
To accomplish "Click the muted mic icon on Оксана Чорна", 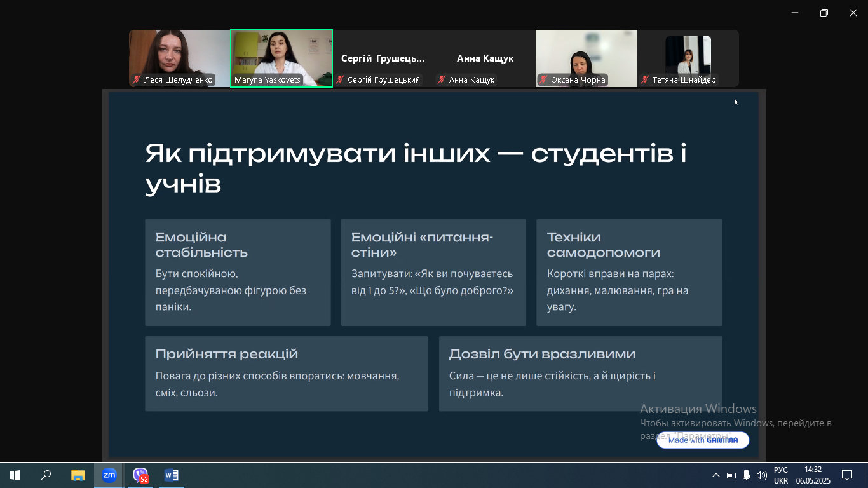I will coord(543,80).
